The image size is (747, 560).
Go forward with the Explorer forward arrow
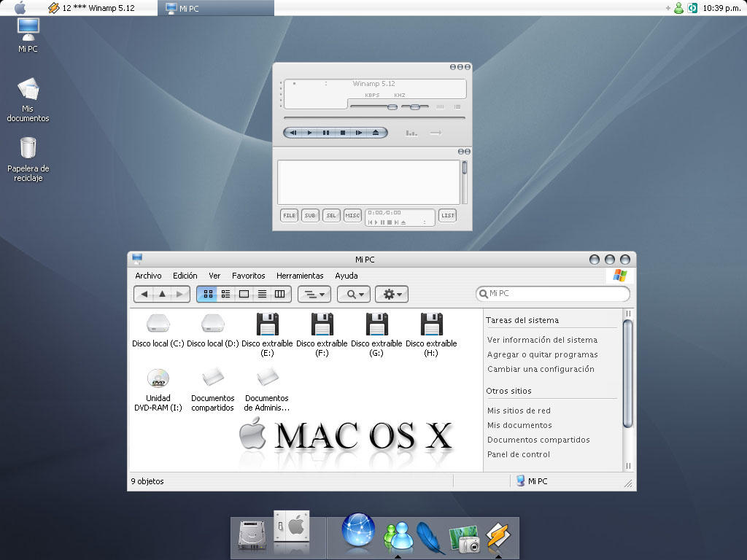(x=179, y=295)
